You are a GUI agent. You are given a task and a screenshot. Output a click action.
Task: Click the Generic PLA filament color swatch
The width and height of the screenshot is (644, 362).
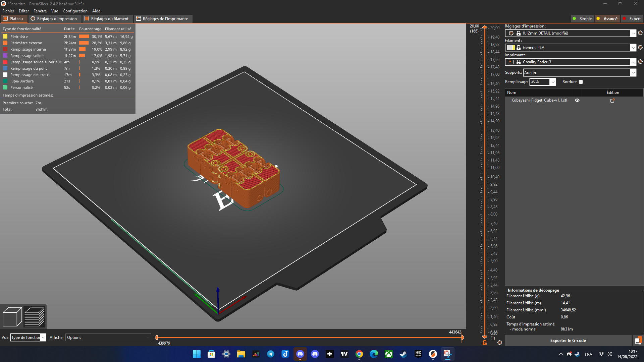point(511,48)
